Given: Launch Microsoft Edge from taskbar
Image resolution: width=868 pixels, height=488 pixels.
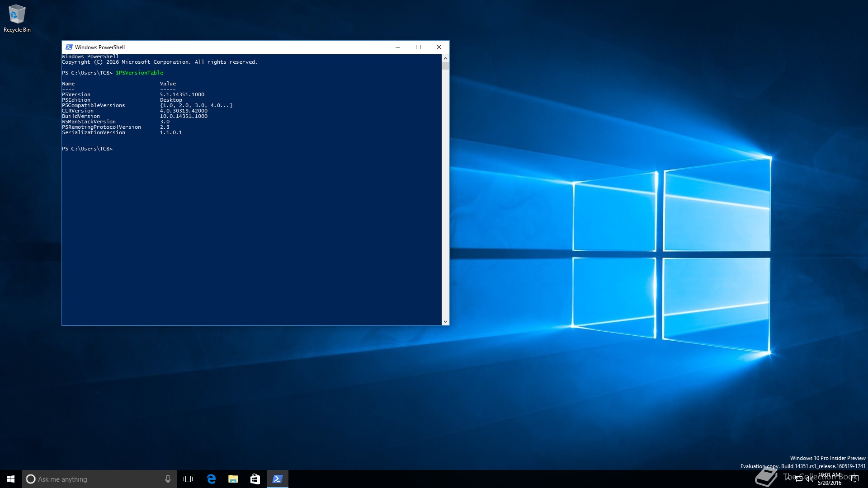Looking at the screenshot, I should [211, 479].
